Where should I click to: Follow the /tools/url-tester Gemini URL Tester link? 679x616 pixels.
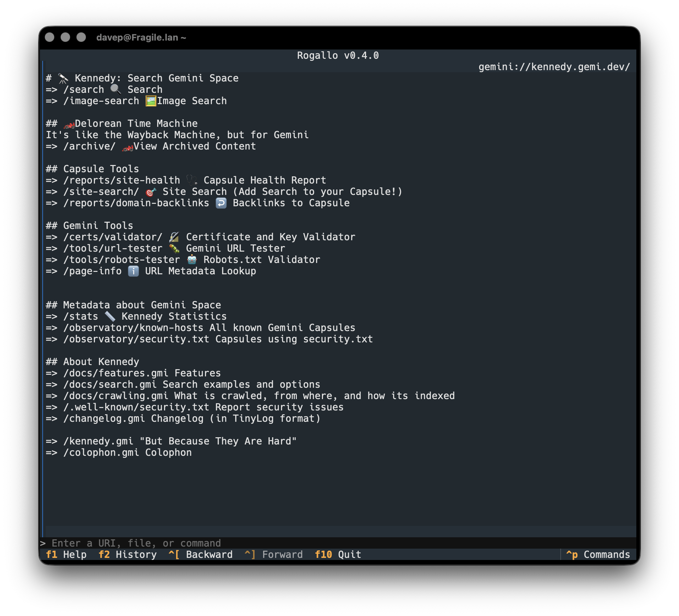[x=165, y=249]
